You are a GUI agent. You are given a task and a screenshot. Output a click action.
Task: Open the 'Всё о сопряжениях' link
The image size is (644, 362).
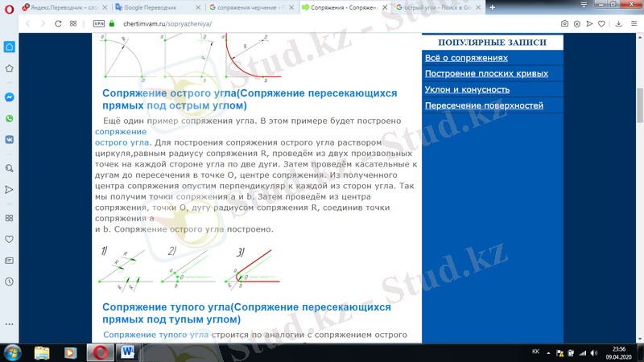click(x=466, y=58)
